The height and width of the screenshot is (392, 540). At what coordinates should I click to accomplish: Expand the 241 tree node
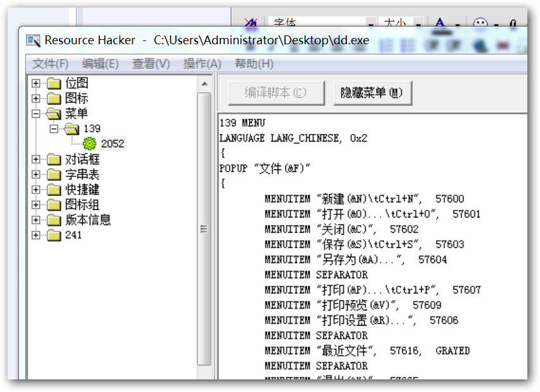[x=36, y=235]
